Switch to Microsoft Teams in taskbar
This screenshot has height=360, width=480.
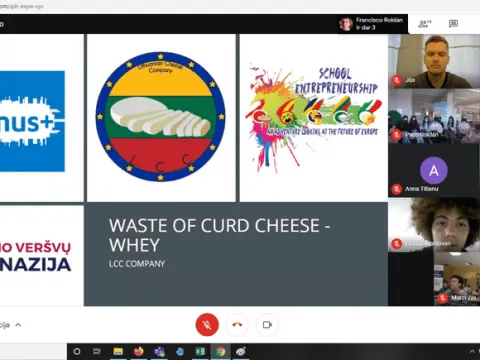(159, 351)
